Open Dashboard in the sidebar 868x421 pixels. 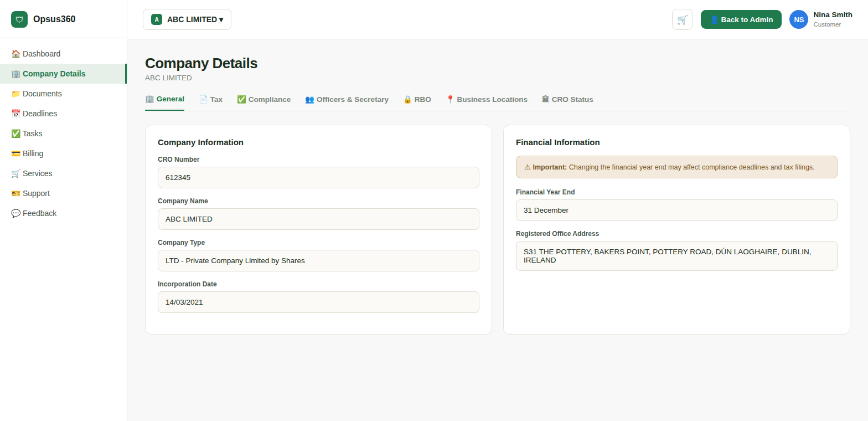63,54
